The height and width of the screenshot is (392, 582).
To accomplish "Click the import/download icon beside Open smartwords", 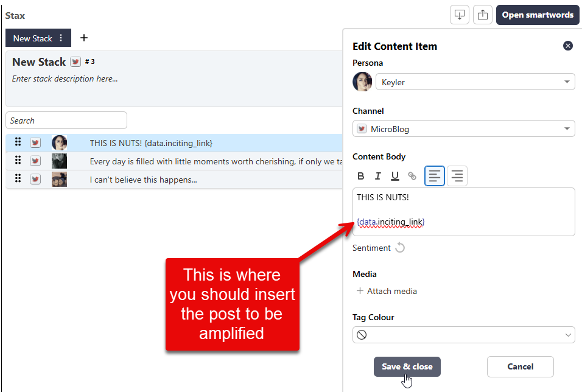I will (460, 15).
